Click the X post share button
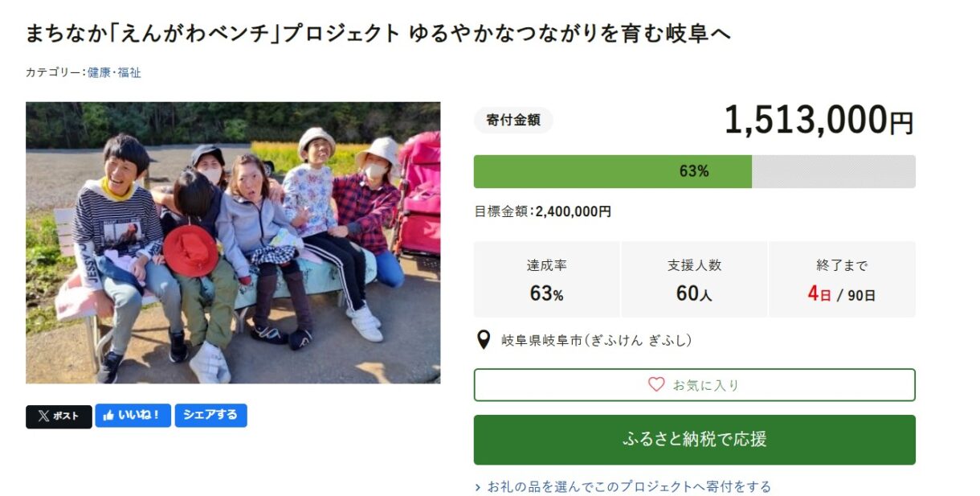Image resolution: width=980 pixels, height=496 pixels. coord(59,416)
